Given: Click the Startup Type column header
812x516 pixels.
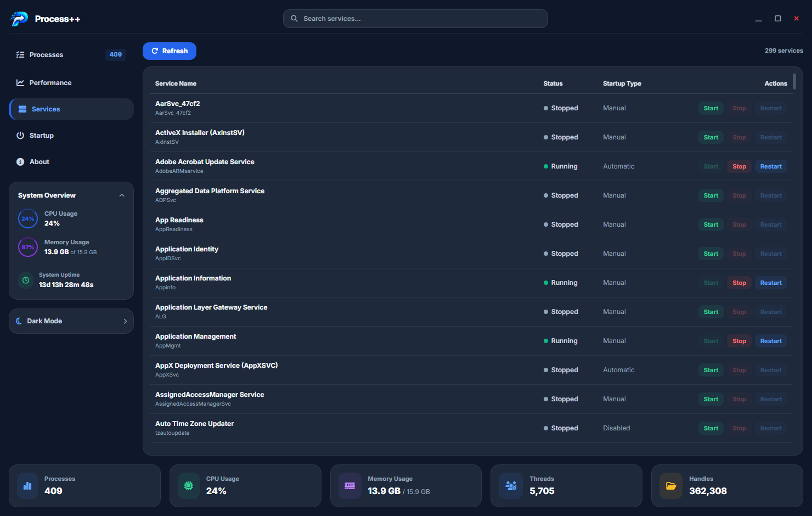Looking at the screenshot, I should [x=622, y=83].
